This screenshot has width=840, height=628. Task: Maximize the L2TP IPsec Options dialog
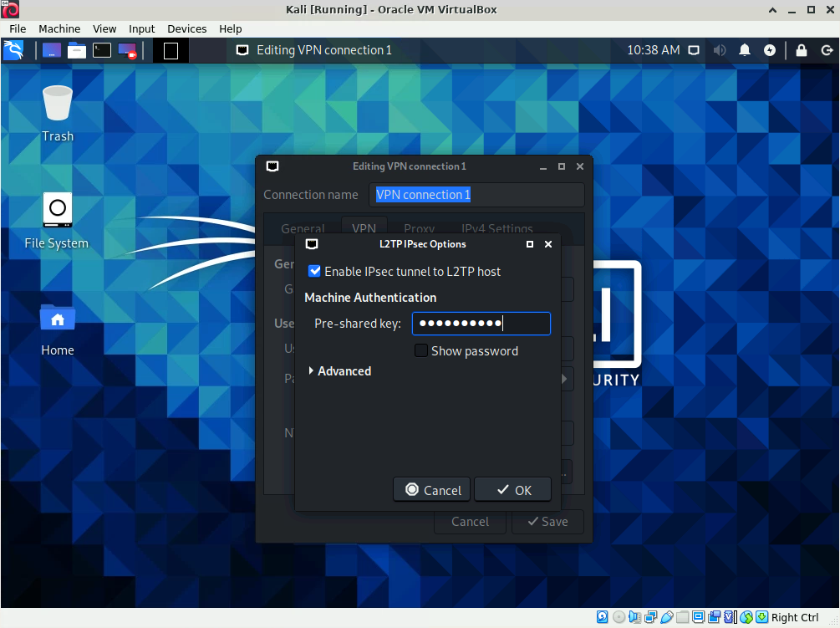[530, 244]
